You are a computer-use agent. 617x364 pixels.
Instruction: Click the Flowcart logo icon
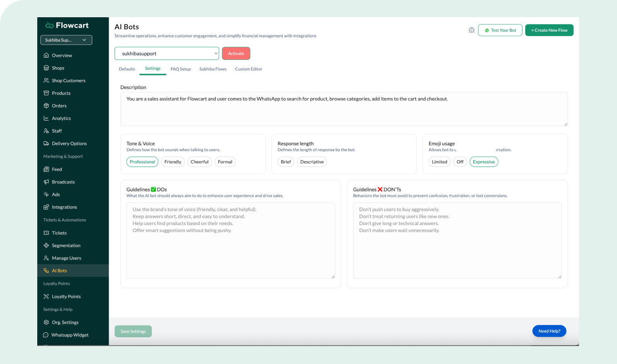click(49, 25)
